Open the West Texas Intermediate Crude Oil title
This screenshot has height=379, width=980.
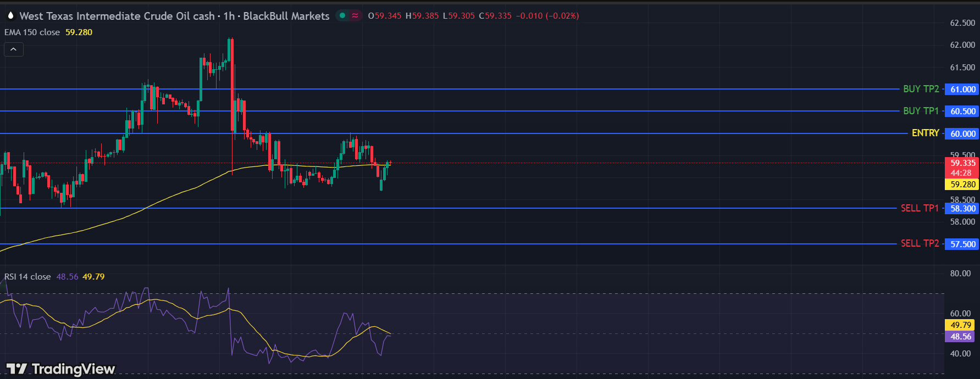(117, 16)
